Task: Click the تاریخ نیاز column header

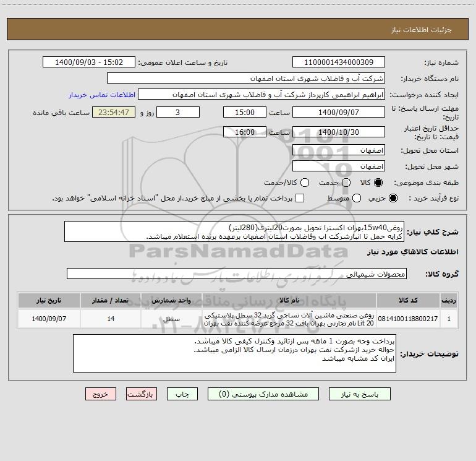Action: (x=49, y=300)
